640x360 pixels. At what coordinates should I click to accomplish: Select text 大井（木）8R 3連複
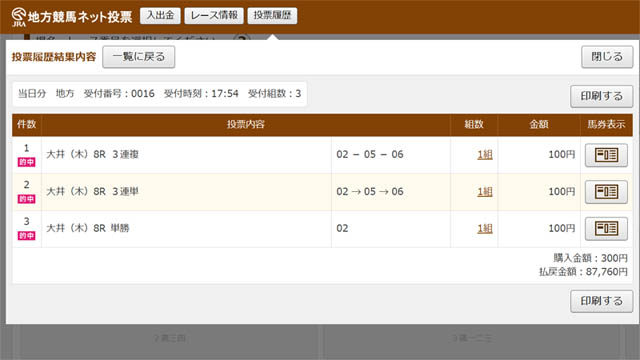point(93,155)
